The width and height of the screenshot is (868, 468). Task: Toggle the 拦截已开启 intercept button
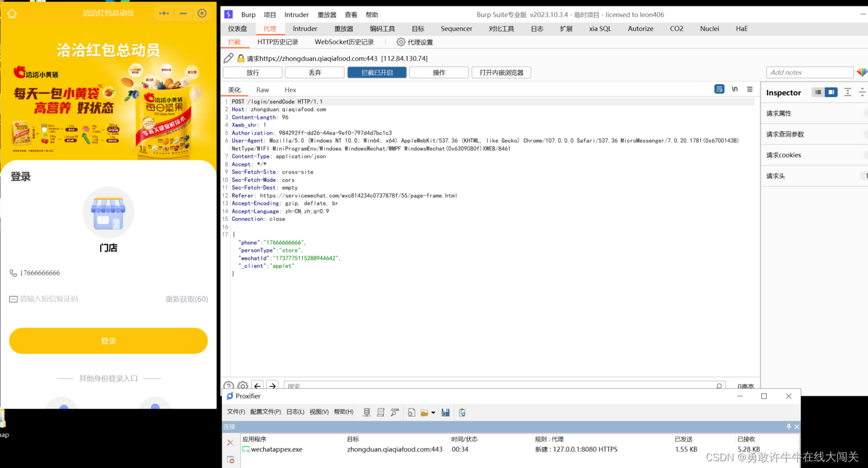377,72
